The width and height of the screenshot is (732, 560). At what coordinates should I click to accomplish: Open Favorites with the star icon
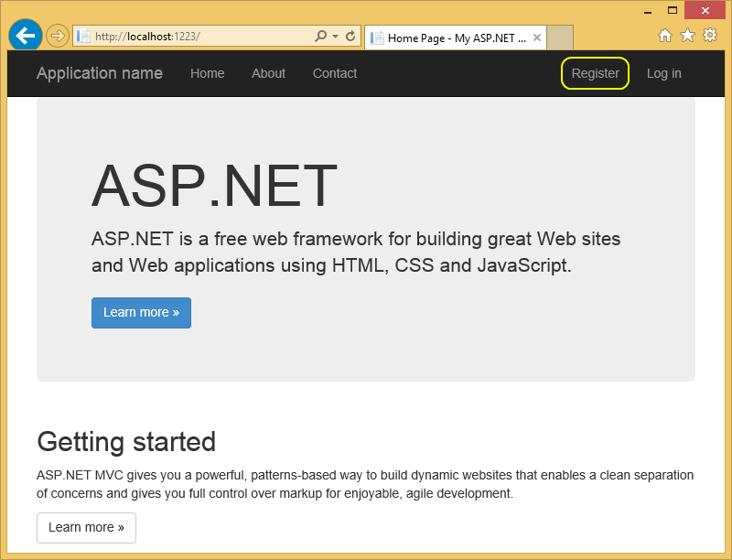coord(687,36)
